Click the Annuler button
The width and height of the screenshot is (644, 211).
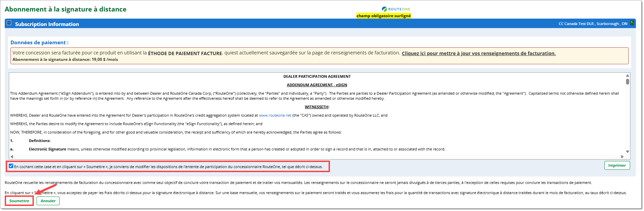[x=48, y=201]
